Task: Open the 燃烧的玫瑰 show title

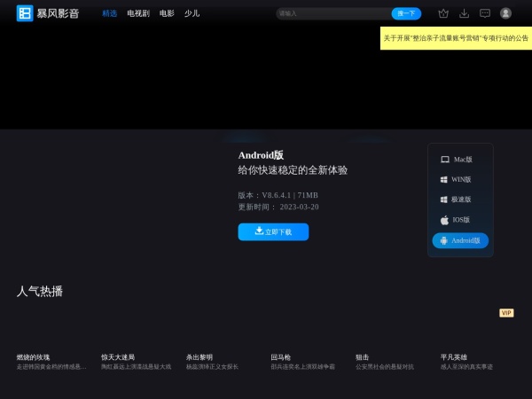Action: tap(34, 357)
